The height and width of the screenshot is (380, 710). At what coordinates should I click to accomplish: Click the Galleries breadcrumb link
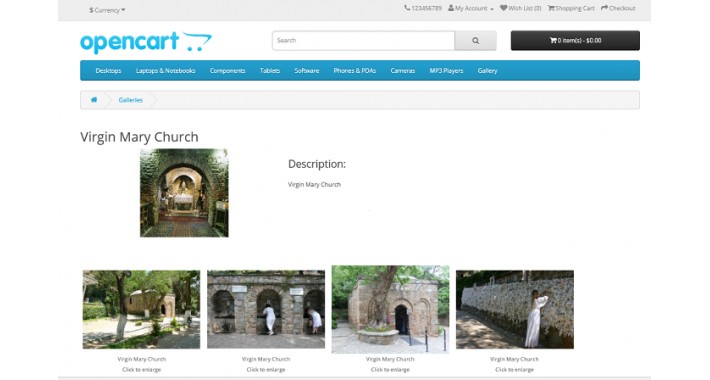[x=130, y=100]
